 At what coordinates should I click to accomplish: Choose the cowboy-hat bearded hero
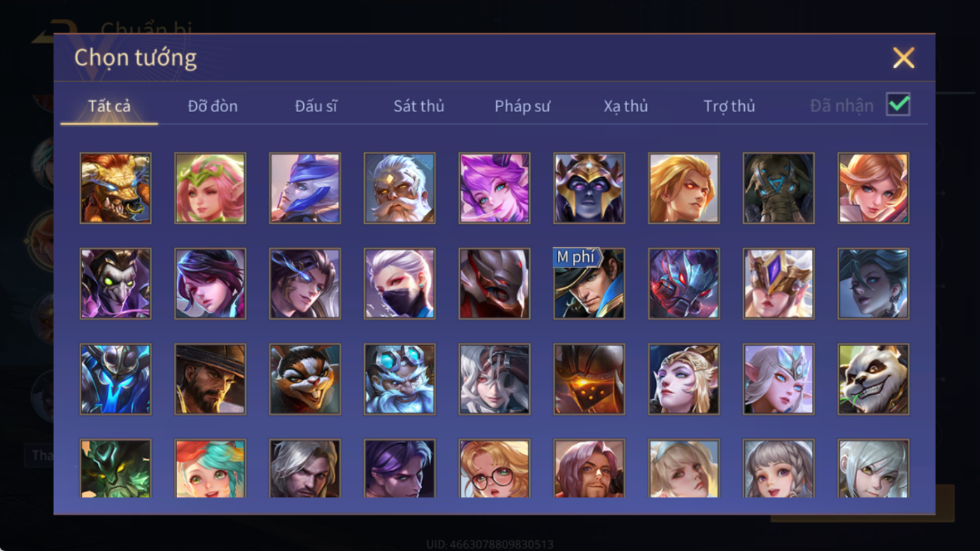point(210,379)
